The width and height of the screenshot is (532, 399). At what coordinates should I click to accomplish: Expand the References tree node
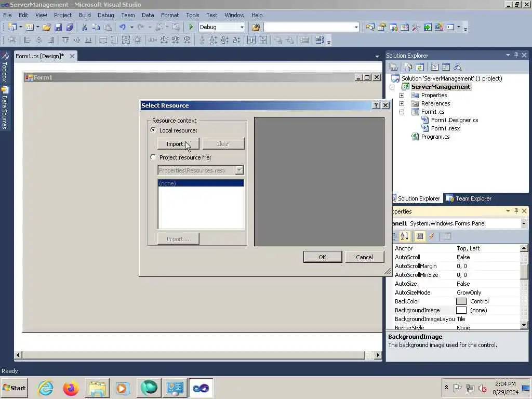point(402,103)
